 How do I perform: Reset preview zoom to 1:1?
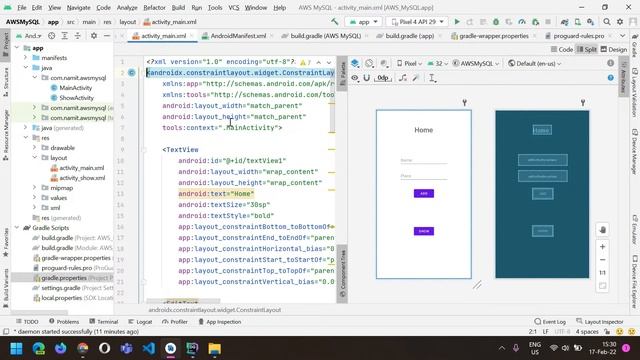[x=602, y=273]
